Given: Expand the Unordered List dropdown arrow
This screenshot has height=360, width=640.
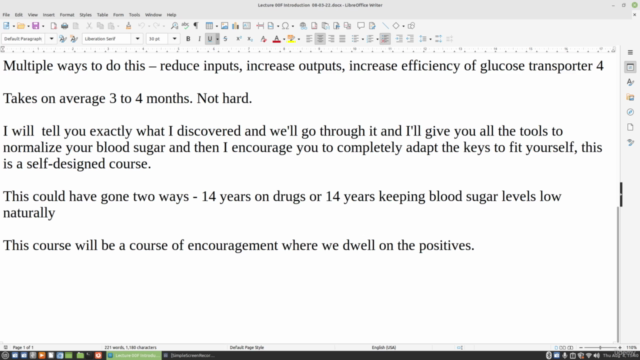Looking at the screenshot, I should point(362,39).
